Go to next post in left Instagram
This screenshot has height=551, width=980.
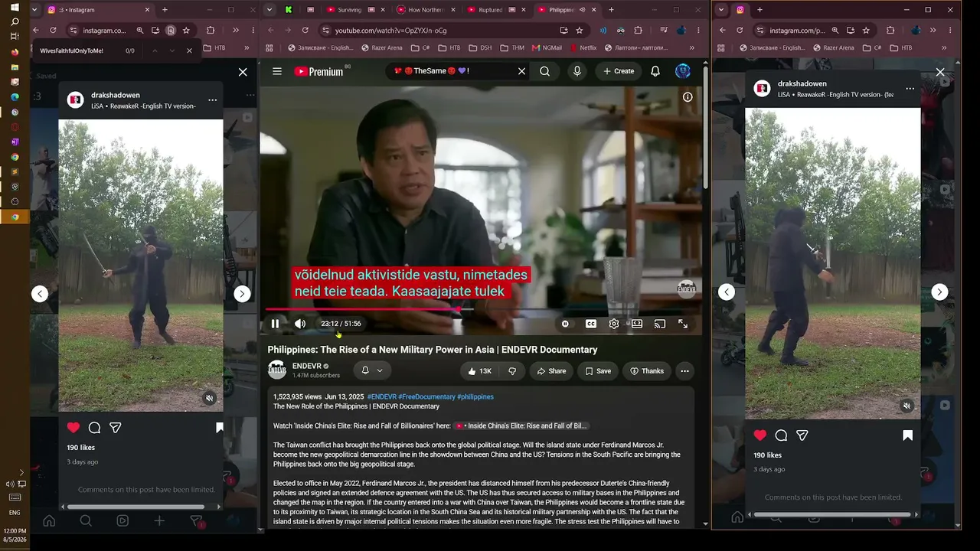point(242,294)
